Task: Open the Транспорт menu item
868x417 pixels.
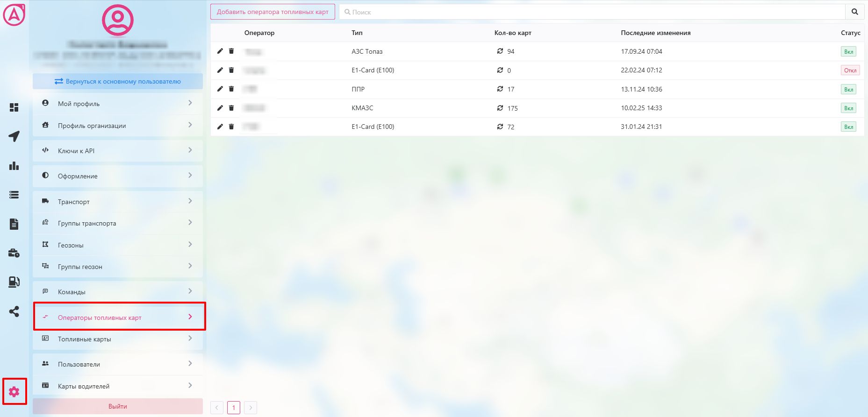Action: [118, 201]
